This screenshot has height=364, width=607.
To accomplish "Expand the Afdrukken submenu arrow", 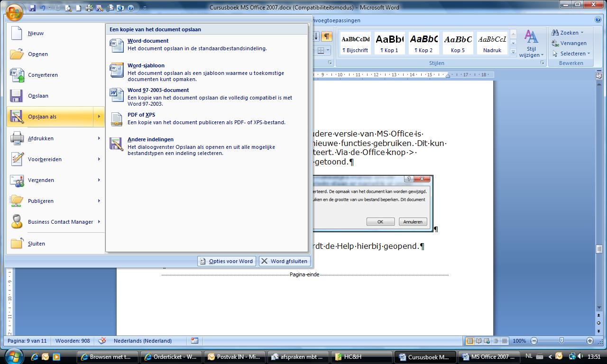I will pos(99,138).
